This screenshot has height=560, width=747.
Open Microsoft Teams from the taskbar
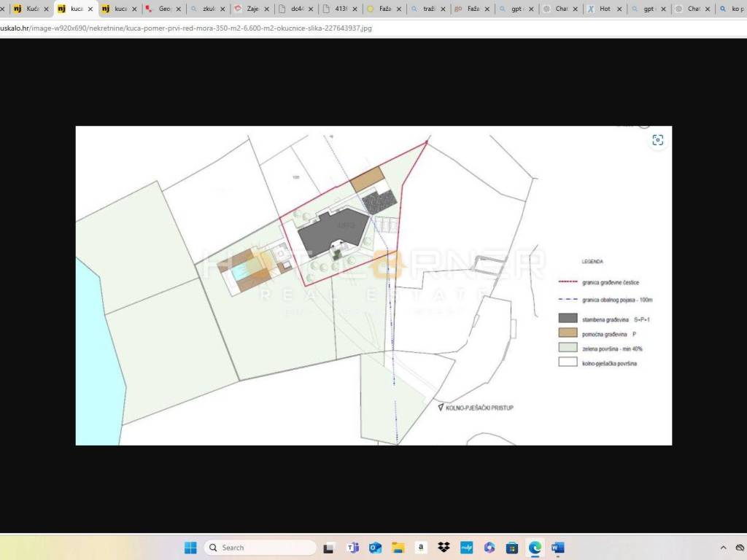352,548
